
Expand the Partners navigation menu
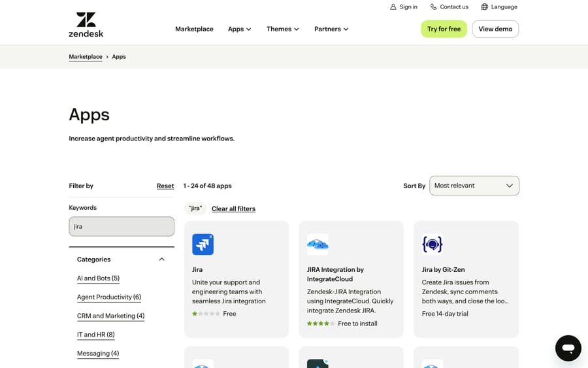[x=331, y=29]
